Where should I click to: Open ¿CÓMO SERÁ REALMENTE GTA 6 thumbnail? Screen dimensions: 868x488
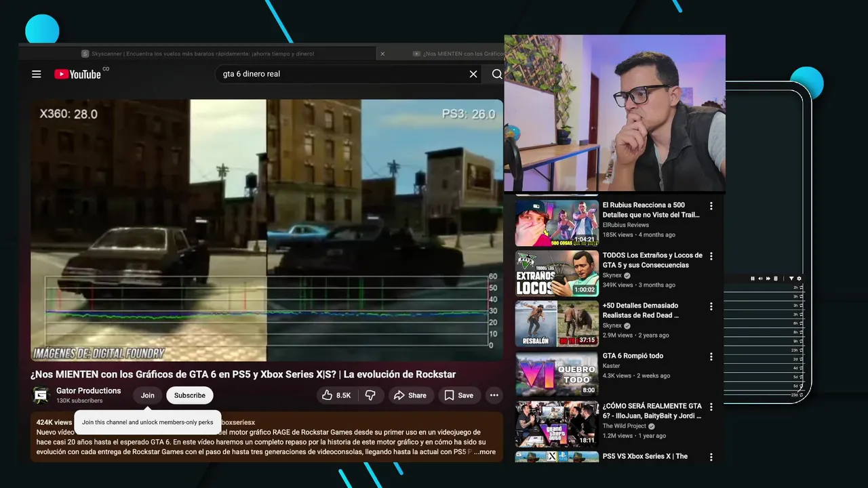pyautogui.click(x=557, y=424)
